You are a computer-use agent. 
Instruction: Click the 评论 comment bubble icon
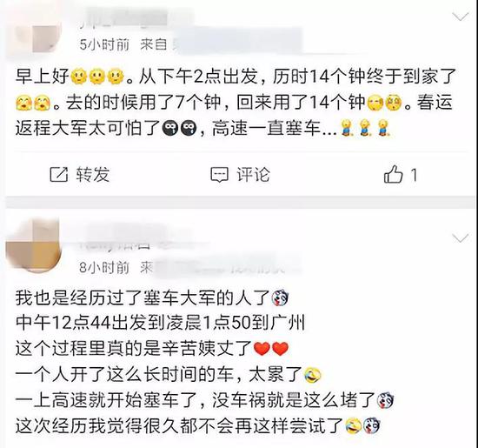(x=219, y=175)
